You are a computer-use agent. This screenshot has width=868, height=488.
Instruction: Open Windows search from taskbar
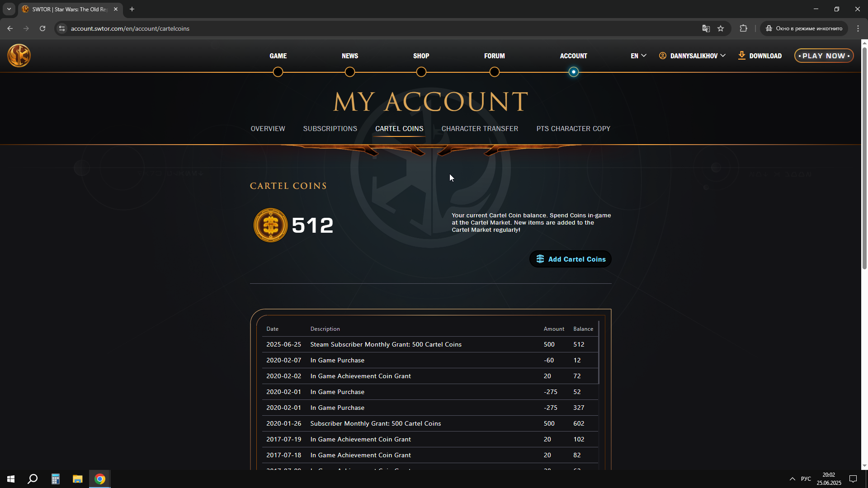click(x=33, y=479)
